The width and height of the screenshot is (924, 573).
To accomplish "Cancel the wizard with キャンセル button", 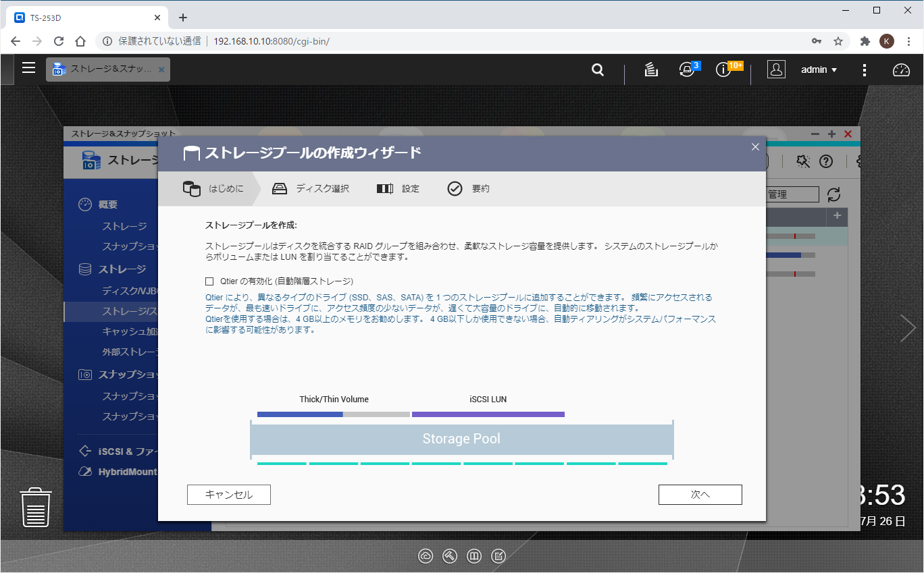I will pyautogui.click(x=228, y=494).
